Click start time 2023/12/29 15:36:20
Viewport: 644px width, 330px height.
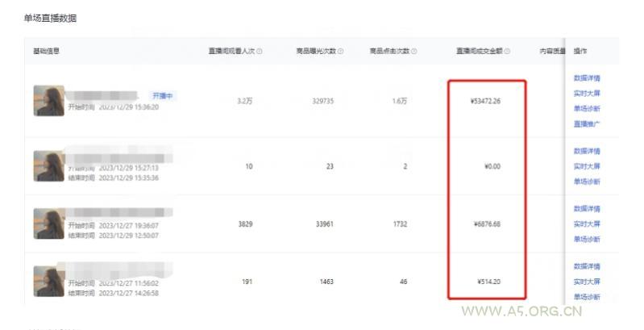click(128, 107)
